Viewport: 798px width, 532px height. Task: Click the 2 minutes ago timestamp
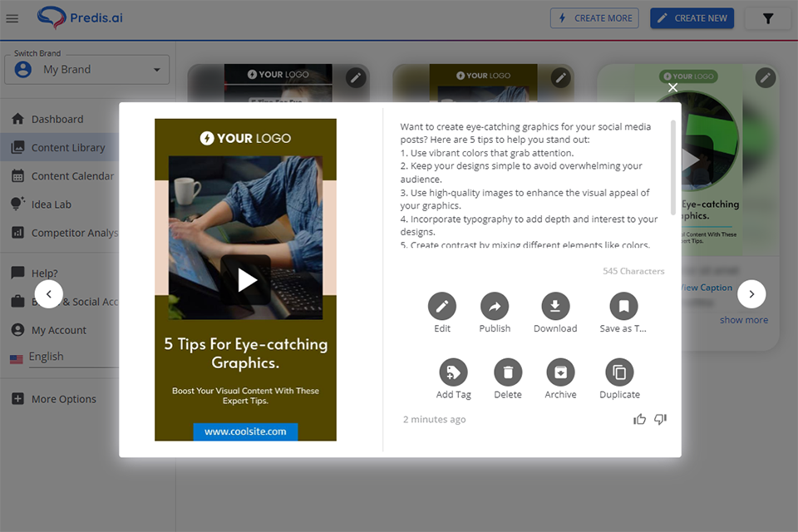434,420
